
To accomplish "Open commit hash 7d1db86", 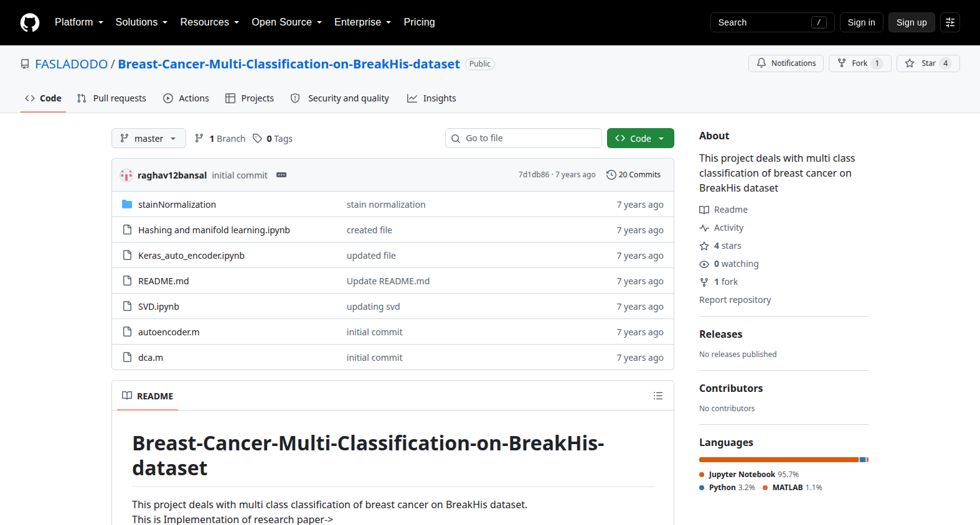I will pos(534,175).
